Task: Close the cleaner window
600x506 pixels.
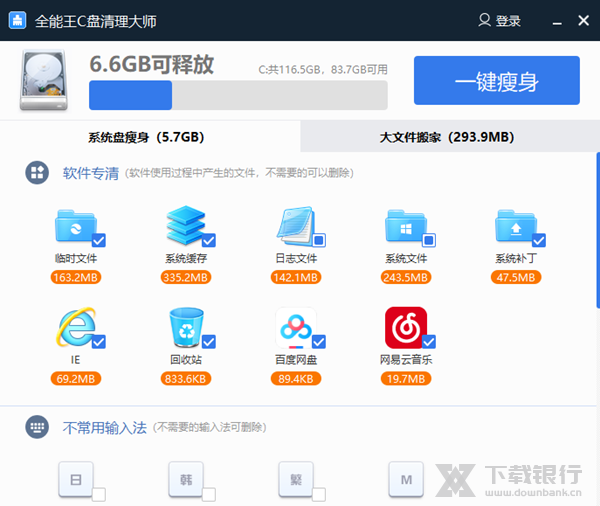Action: click(x=583, y=20)
